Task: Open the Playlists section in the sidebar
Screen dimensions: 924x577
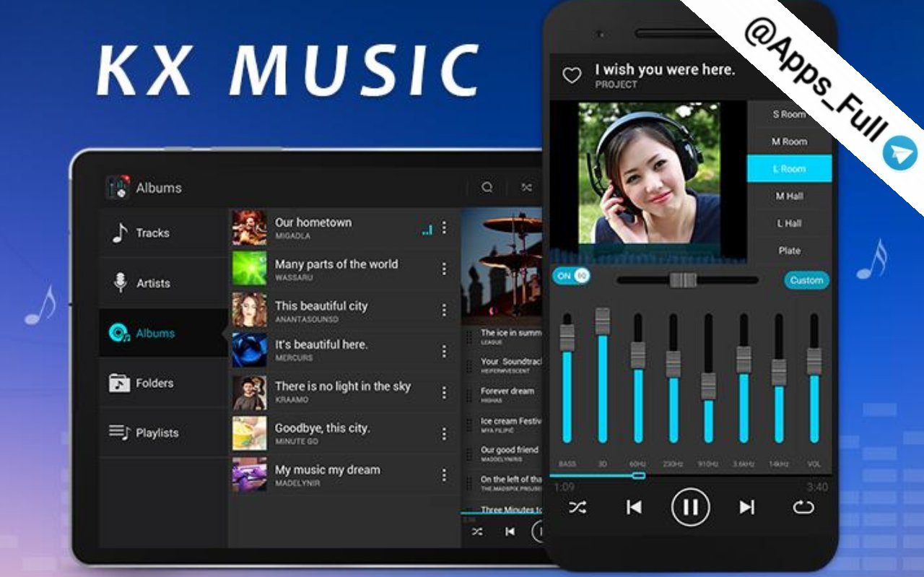Action: point(163,433)
